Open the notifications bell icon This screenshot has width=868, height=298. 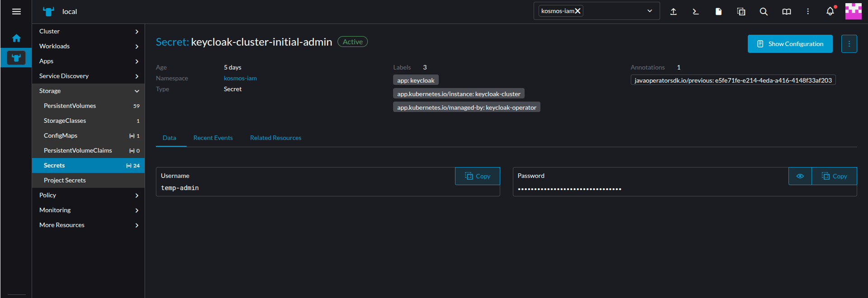830,12
